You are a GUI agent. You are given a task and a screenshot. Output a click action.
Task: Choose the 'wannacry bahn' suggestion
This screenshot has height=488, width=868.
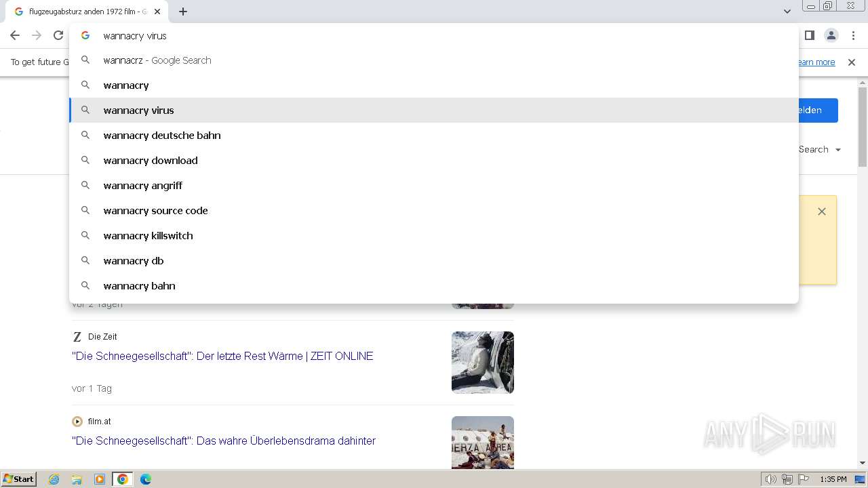pyautogui.click(x=434, y=286)
